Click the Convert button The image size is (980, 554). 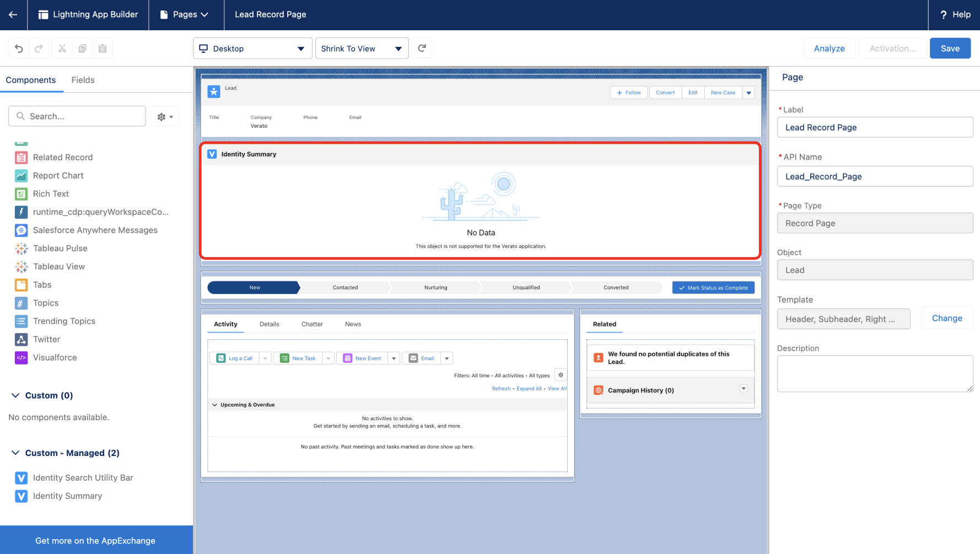(x=665, y=93)
